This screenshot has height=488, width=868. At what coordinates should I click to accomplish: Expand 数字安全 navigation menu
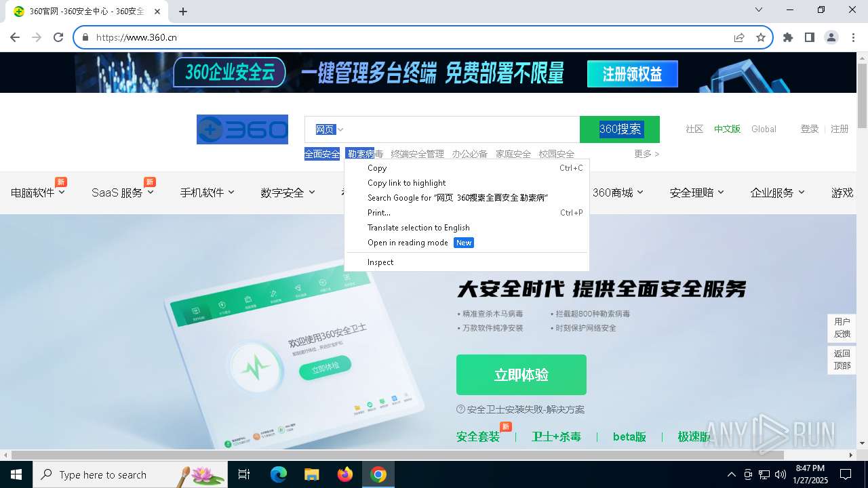click(x=288, y=192)
